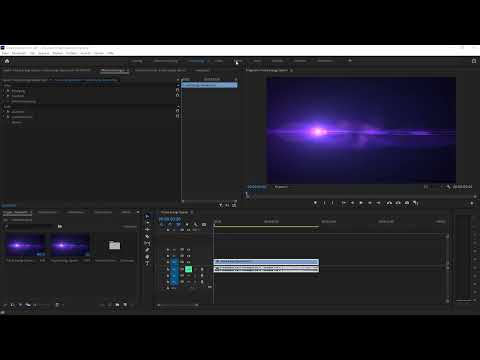Click Mark Out in Program monitor
The image size is (480, 360).
coord(333,203)
